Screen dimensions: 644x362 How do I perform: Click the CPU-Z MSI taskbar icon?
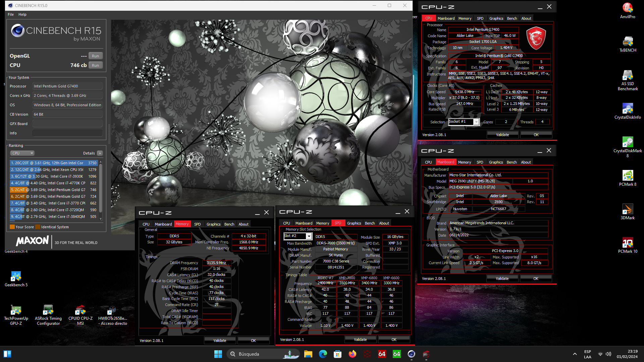[x=426, y=354]
